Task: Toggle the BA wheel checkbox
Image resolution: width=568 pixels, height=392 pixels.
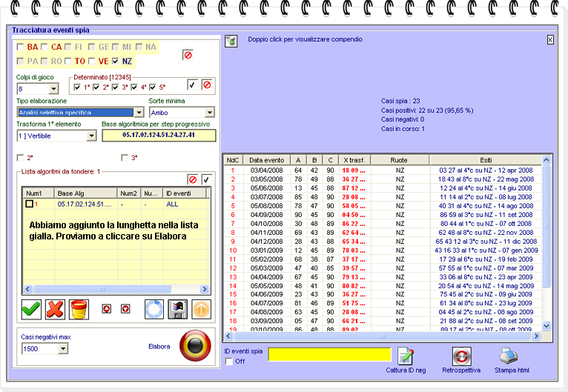Action: click(20, 47)
